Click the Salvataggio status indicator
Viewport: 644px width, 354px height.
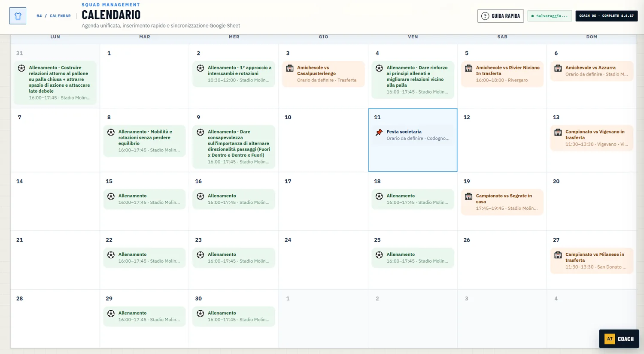[550, 16]
